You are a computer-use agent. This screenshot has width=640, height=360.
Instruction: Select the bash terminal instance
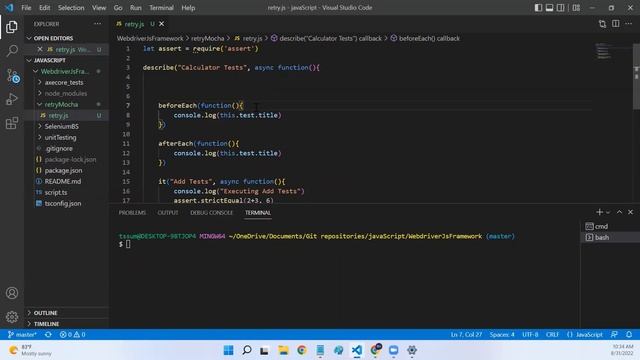[610, 237]
